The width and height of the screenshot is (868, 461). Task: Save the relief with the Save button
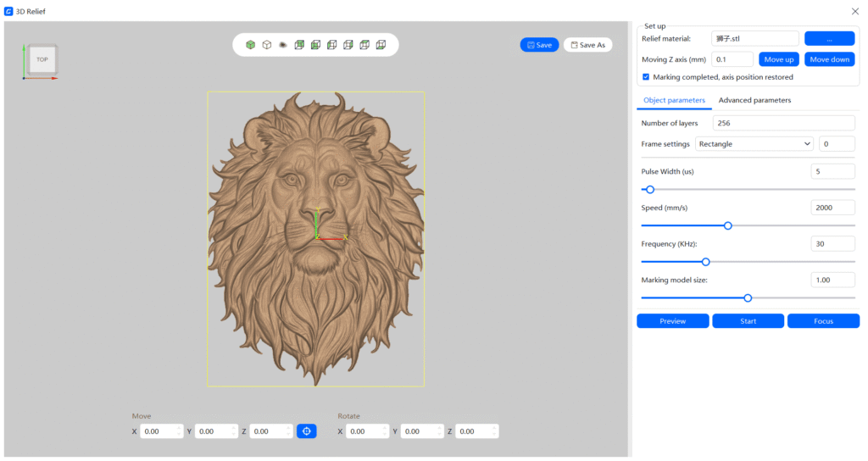point(539,45)
